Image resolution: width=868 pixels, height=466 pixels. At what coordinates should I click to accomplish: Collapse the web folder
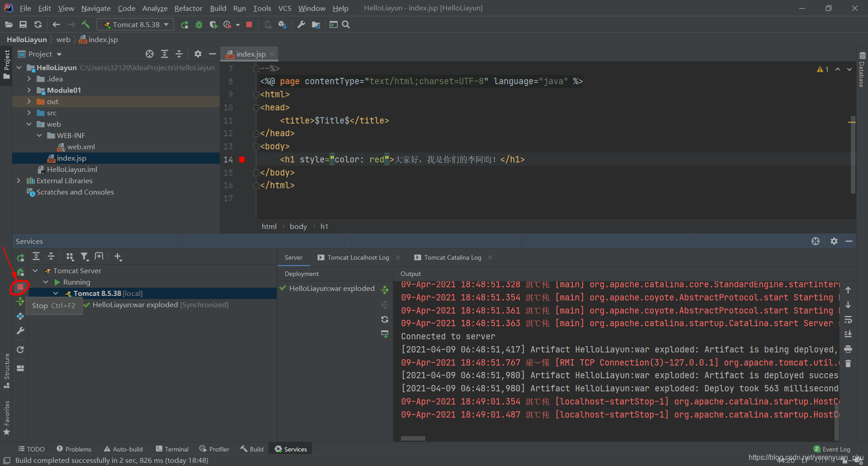click(x=29, y=124)
